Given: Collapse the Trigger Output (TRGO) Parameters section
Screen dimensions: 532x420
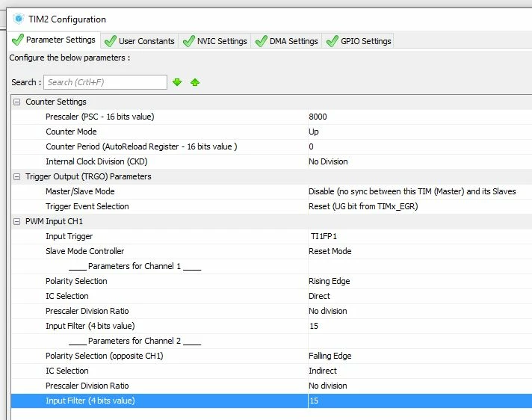Looking at the screenshot, I should pyautogui.click(x=16, y=176).
